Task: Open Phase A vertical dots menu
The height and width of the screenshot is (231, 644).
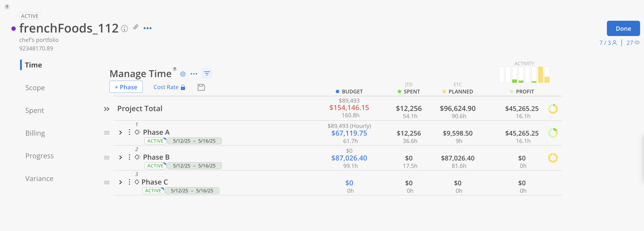Action: pyautogui.click(x=129, y=132)
